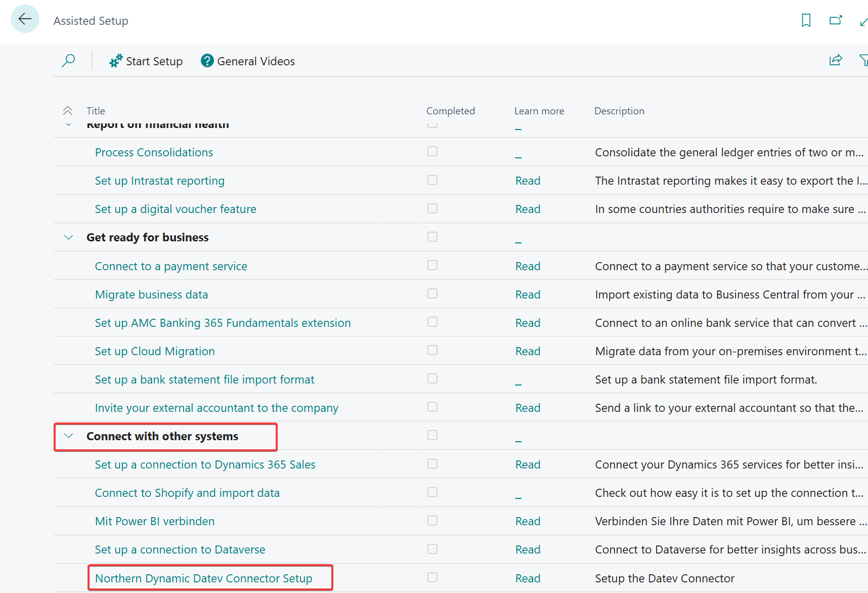The image size is (868, 593).
Task: Open Northern Dynamic Datev Connector Setup
Action: point(203,578)
